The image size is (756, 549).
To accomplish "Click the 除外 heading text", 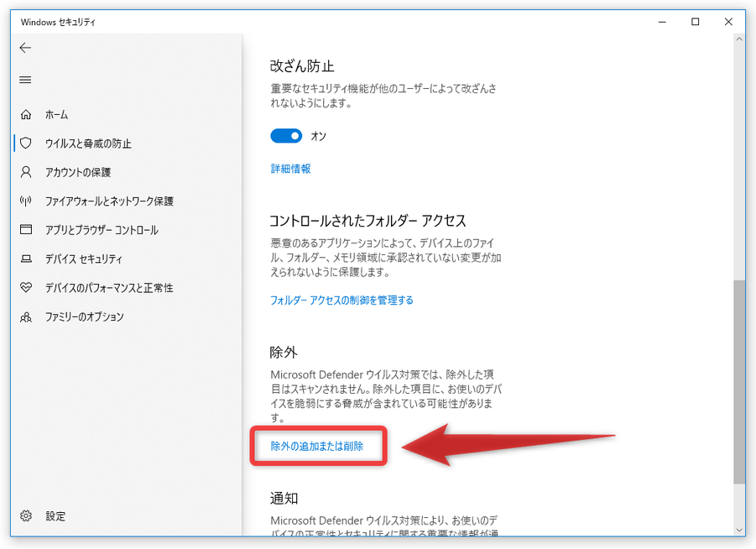I will coord(284,353).
